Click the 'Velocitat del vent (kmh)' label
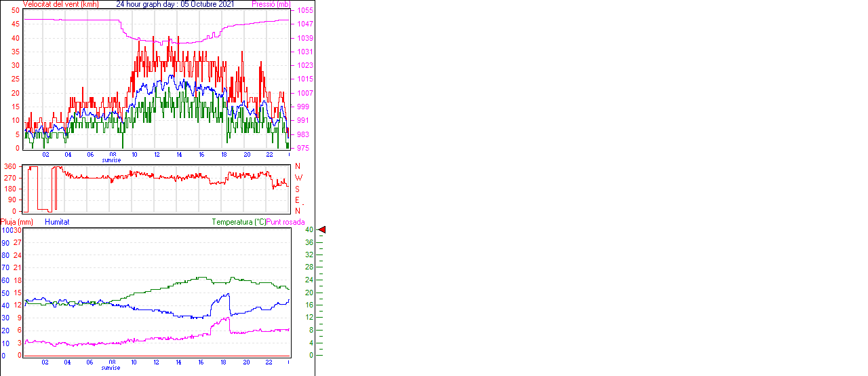The height and width of the screenshot is (376, 868). (x=60, y=4)
